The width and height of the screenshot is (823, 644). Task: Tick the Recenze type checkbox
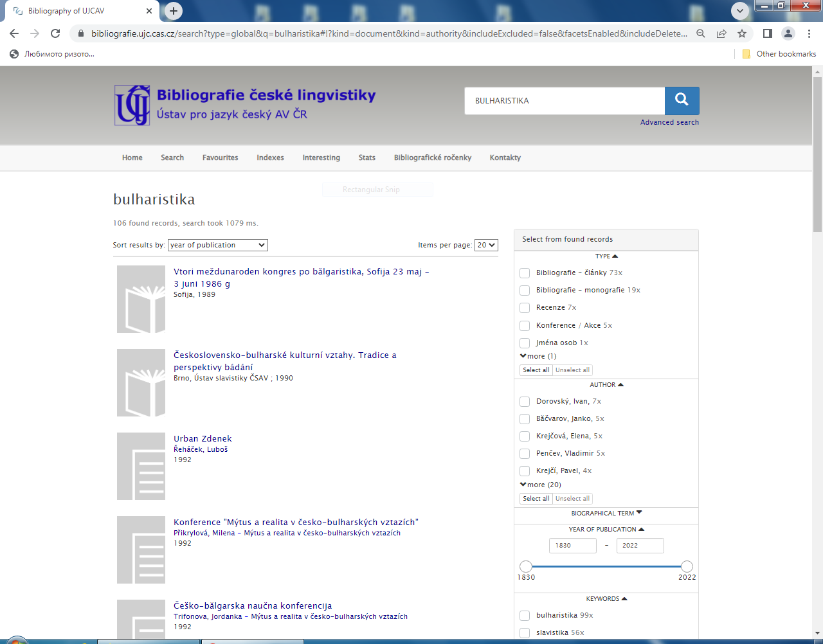(x=525, y=308)
